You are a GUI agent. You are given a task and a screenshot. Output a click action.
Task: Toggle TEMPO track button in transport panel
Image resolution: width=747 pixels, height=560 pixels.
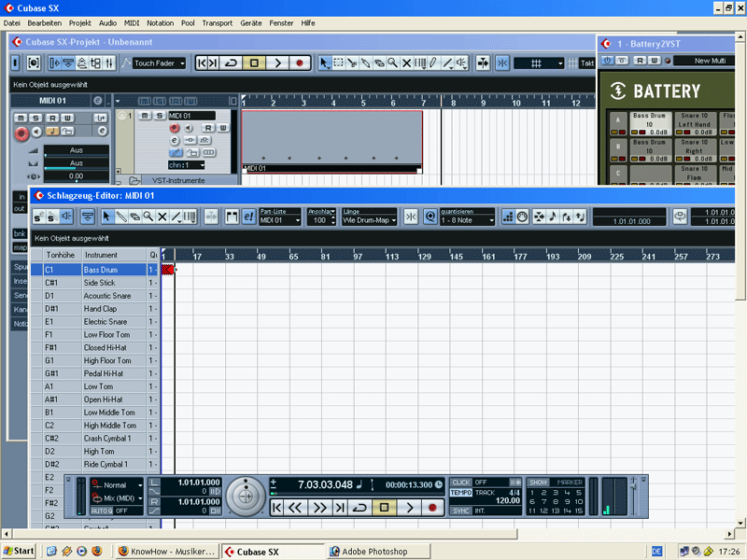pos(460,493)
